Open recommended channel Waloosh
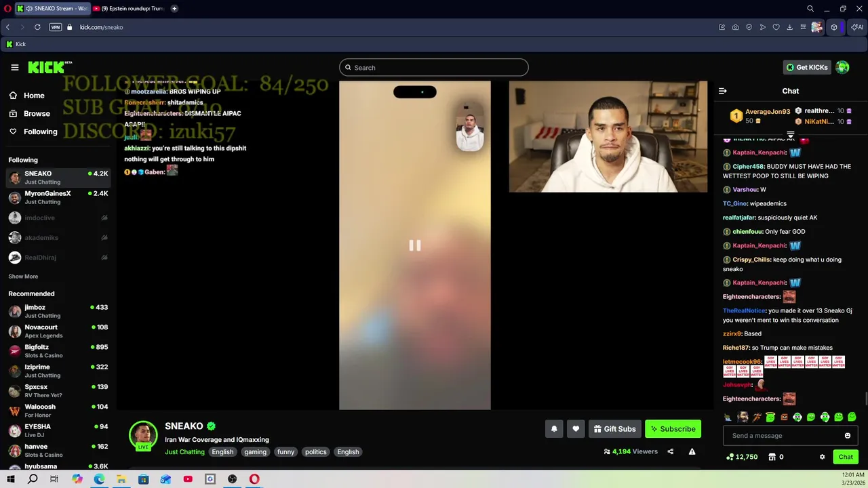This screenshot has height=488, width=868. 58,411
